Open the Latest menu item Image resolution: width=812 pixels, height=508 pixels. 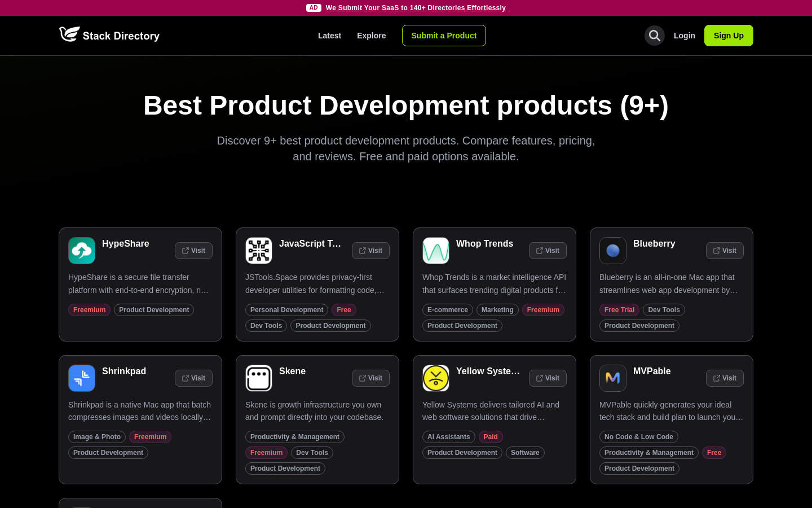coord(329,36)
